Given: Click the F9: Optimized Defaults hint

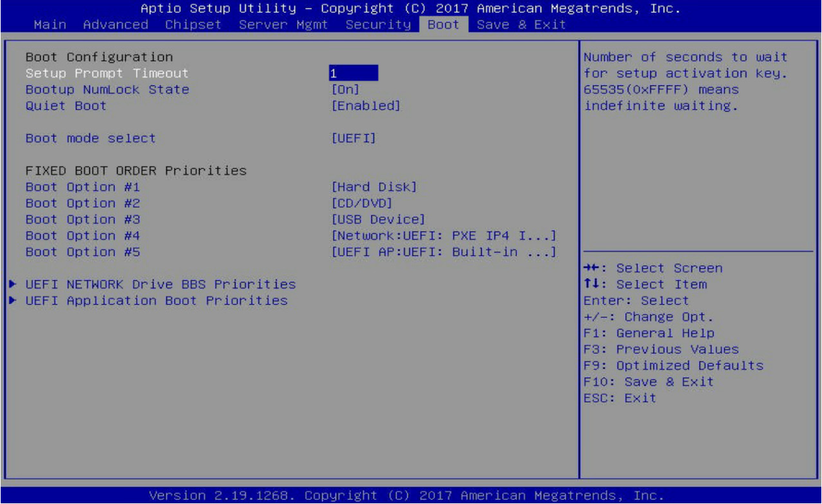Looking at the screenshot, I should [673, 365].
